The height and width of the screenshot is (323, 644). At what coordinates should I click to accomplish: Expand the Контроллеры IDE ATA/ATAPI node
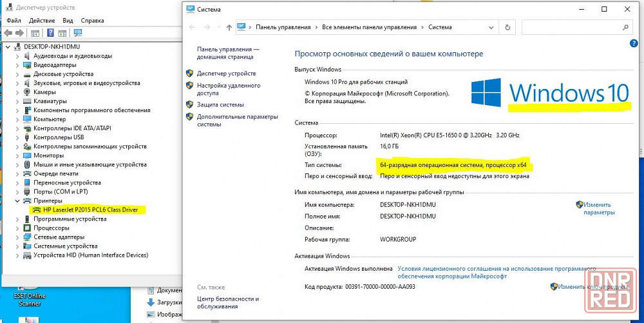pyautogui.click(x=17, y=128)
